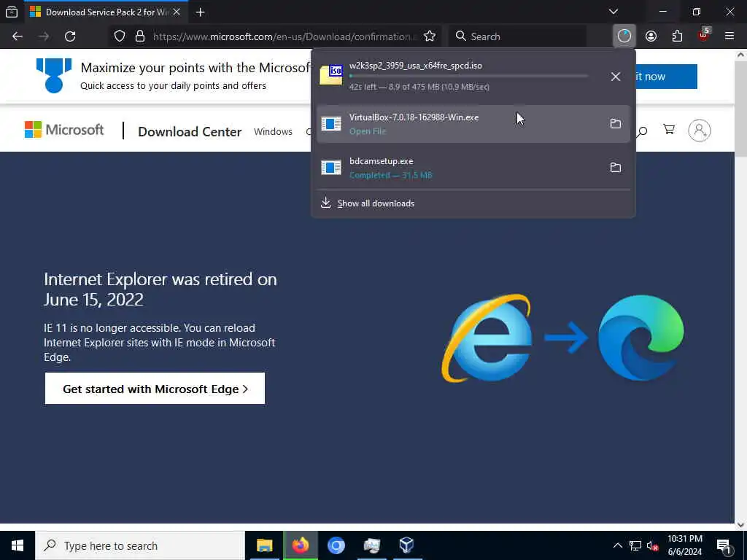This screenshot has width=747, height=560.
Task: Show the VirtualBox installer in its folder
Action: (616, 124)
